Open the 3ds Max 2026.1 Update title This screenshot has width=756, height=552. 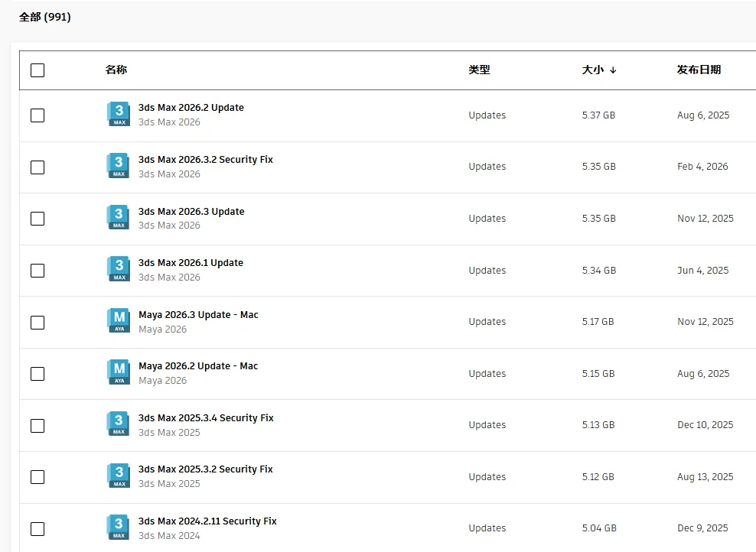(191, 263)
